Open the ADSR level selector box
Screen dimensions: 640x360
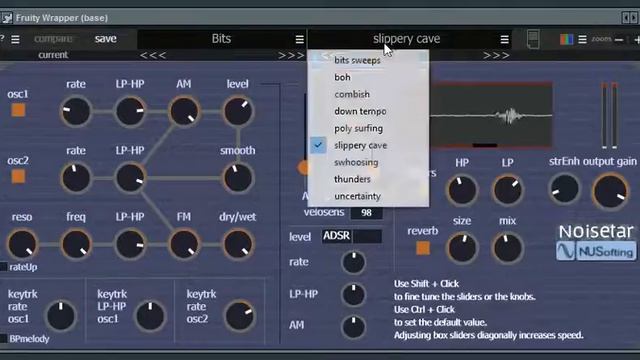(x=352, y=236)
